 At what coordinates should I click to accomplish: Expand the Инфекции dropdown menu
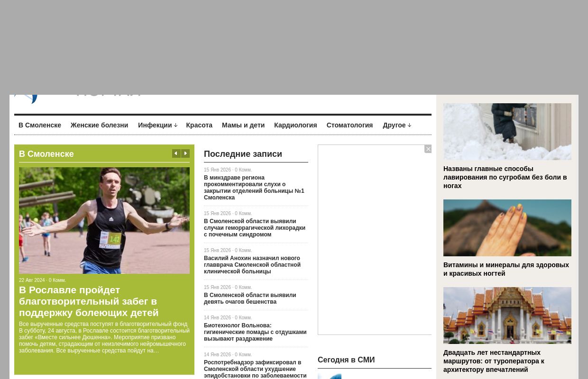point(157,125)
